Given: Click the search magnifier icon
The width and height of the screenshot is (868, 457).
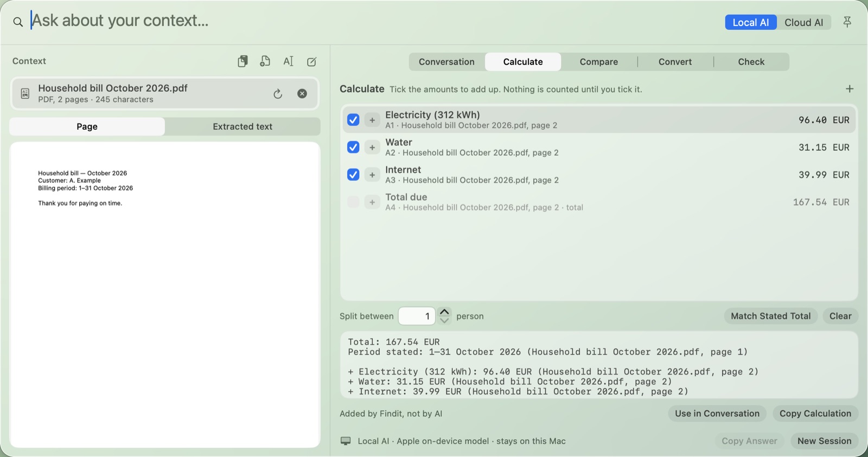Looking at the screenshot, I should 18,22.
